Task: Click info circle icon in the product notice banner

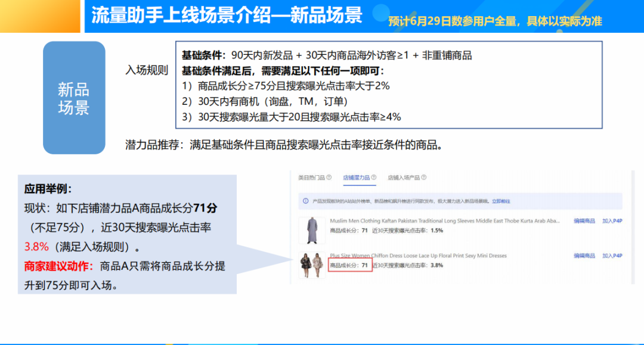Action: click(304, 201)
